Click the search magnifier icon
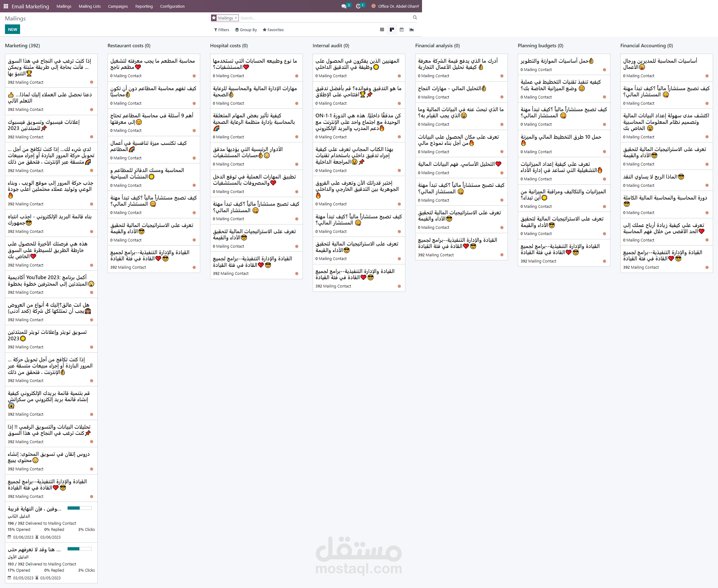Image resolution: width=718 pixels, height=588 pixels. coord(415,18)
